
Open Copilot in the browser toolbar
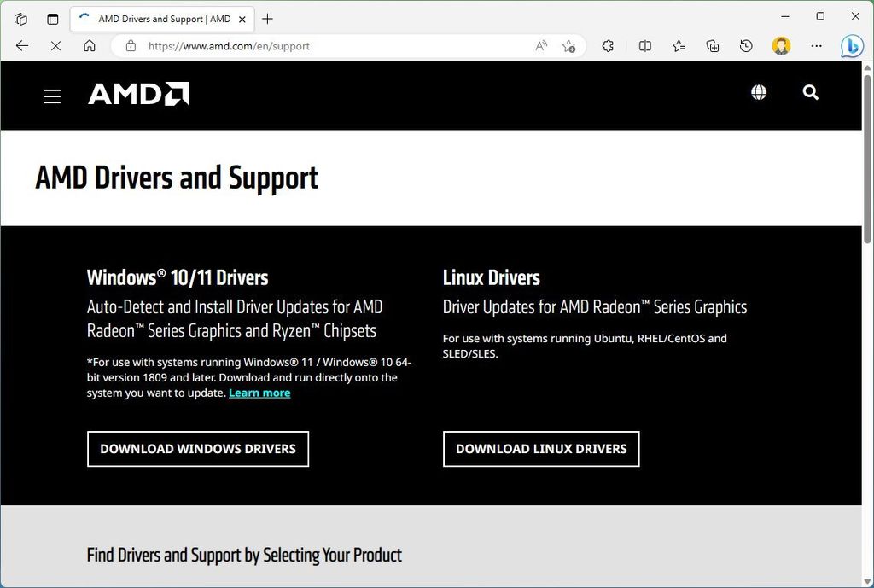[853, 46]
